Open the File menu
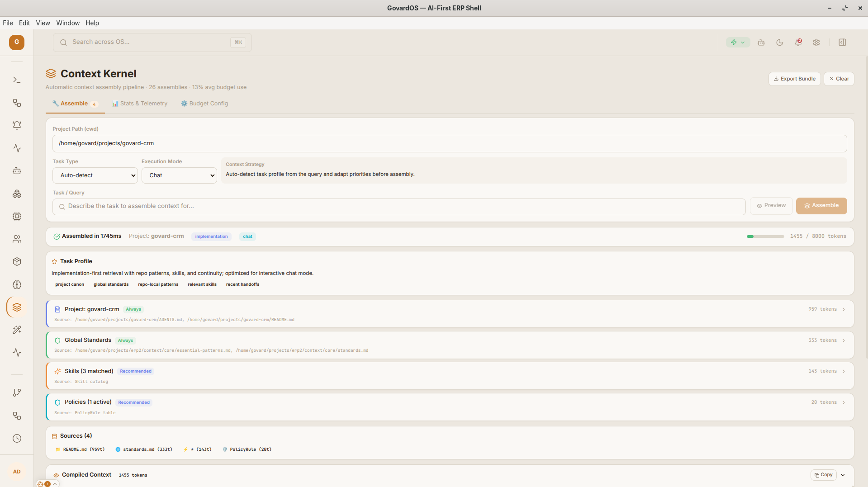868x487 pixels. [8, 23]
